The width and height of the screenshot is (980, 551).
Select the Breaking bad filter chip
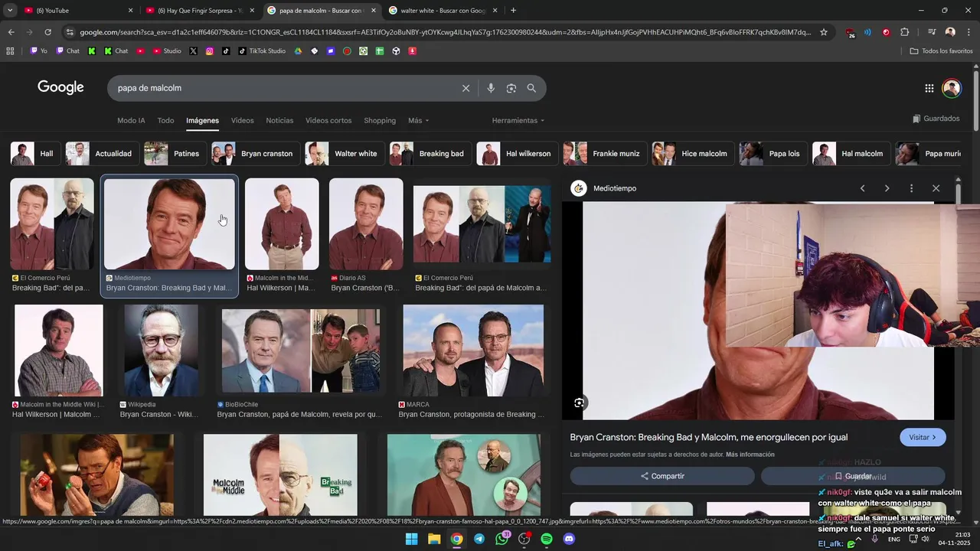pyautogui.click(x=430, y=154)
